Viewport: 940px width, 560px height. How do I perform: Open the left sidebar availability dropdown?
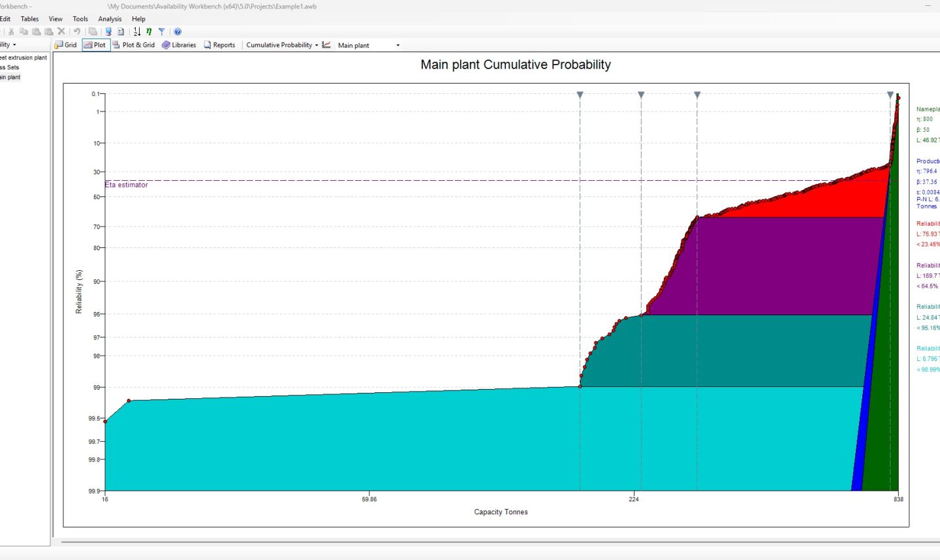15,44
